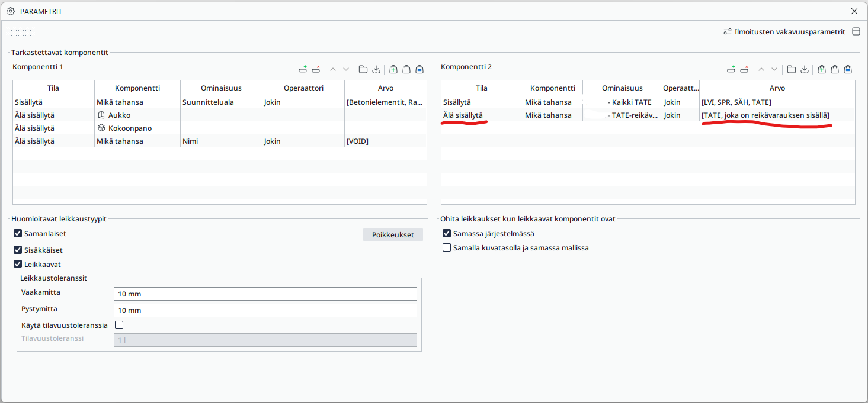Click Sisällytä cell in Komponentti 2

tap(482, 102)
